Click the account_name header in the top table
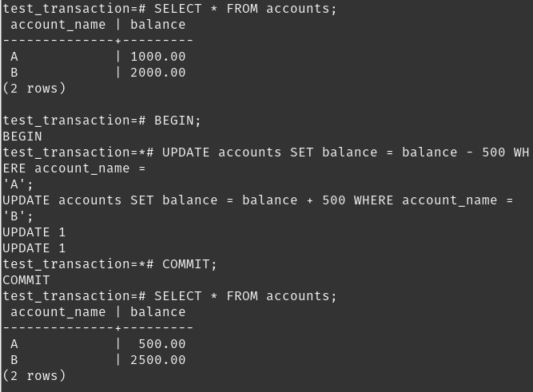The width and height of the screenshot is (533, 392). click(58, 25)
